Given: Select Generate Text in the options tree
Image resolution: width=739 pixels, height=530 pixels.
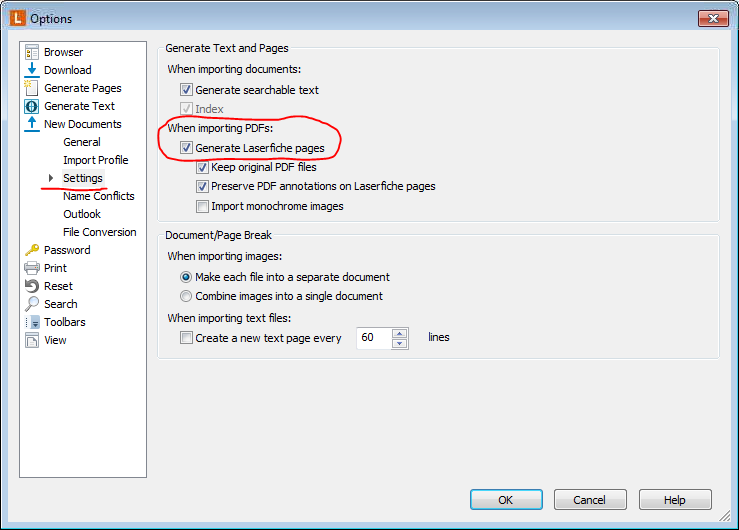Looking at the screenshot, I should [x=79, y=106].
